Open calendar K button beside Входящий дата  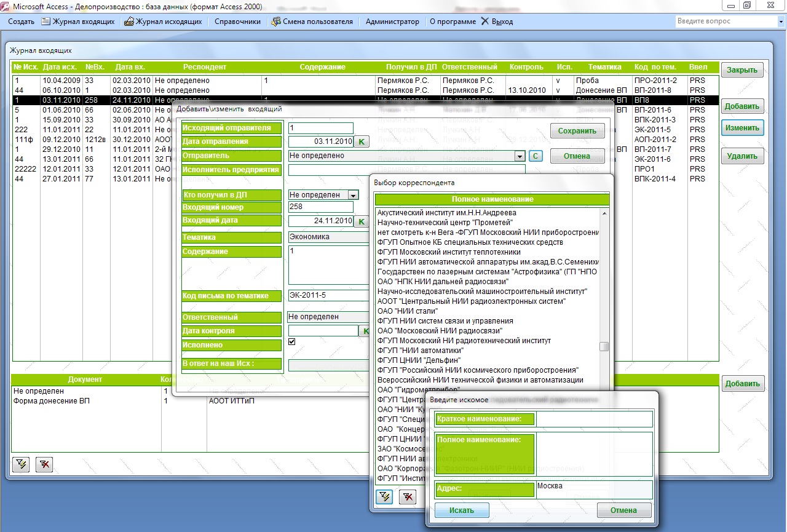tap(362, 221)
